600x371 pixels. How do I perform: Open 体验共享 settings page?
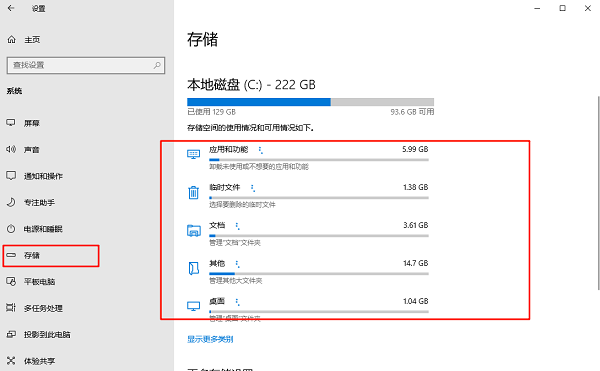tap(39, 361)
